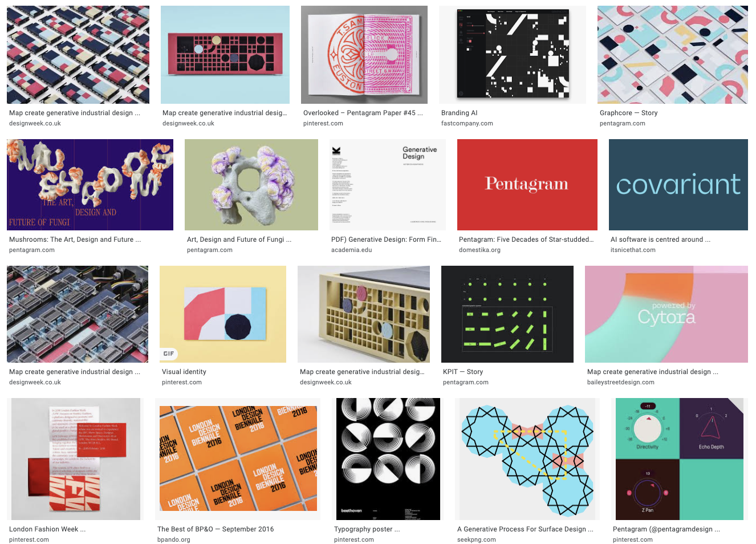Open the covariant logo image
This screenshot has width=756, height=544.
tap(678, 185)
